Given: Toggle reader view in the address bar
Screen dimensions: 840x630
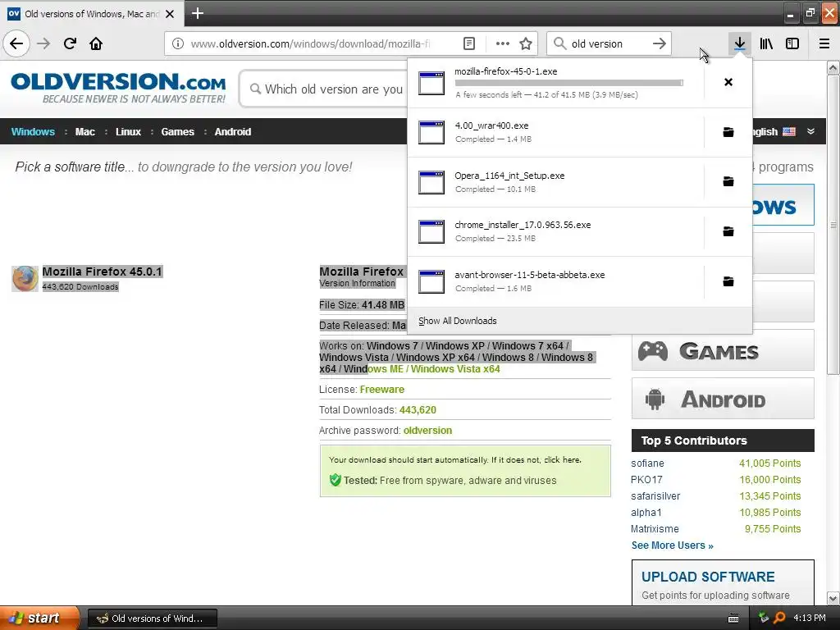Looking at the screenshot, I should 469,43.
